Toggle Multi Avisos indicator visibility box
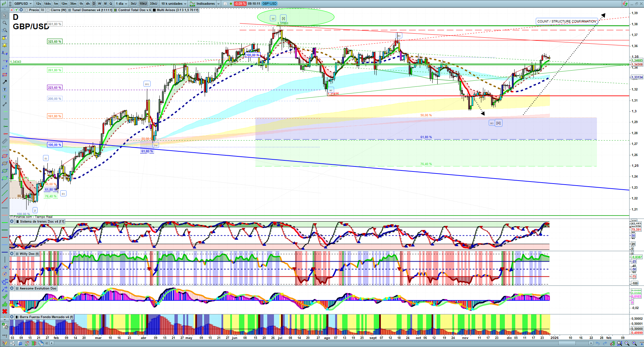Image resolution: width=644 pixels, height=347 pixels. 154,10
